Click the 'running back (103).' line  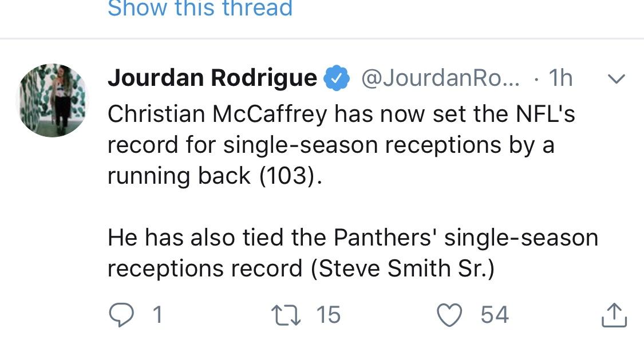[x=215, y=176]
